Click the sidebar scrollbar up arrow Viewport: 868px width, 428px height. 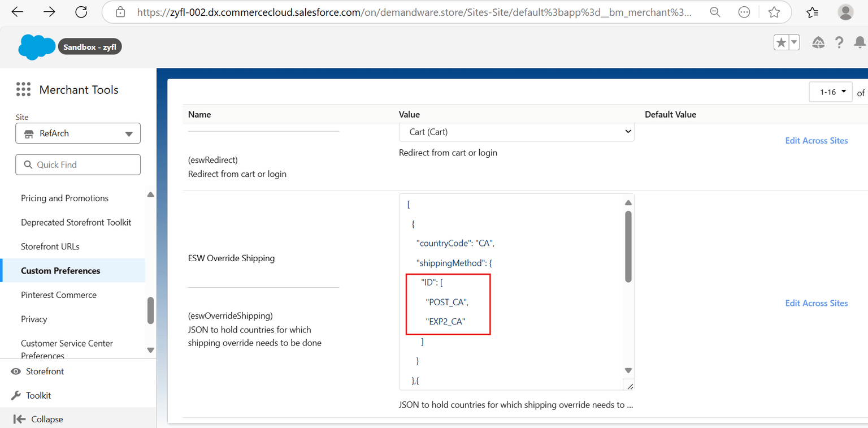[x=150, y=194]
